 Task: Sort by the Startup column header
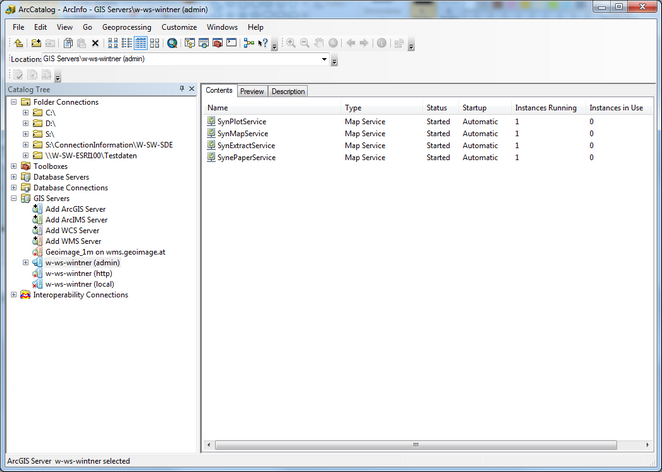485,108
